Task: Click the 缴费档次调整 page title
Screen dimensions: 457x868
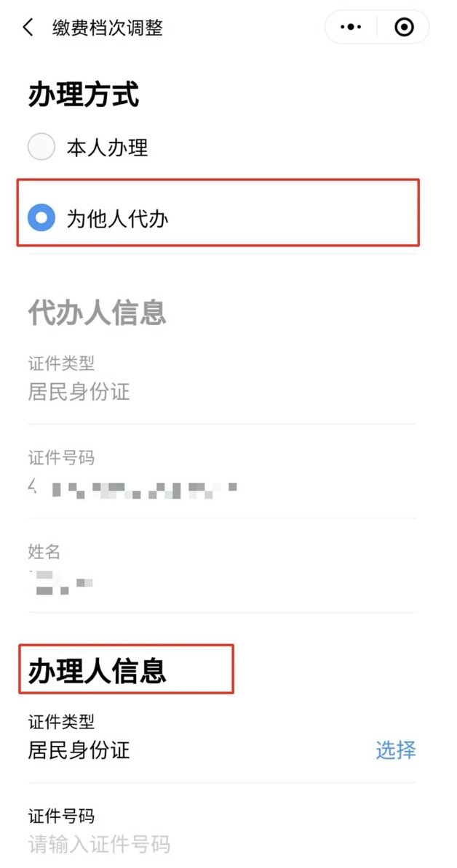Action: point(108,27)
